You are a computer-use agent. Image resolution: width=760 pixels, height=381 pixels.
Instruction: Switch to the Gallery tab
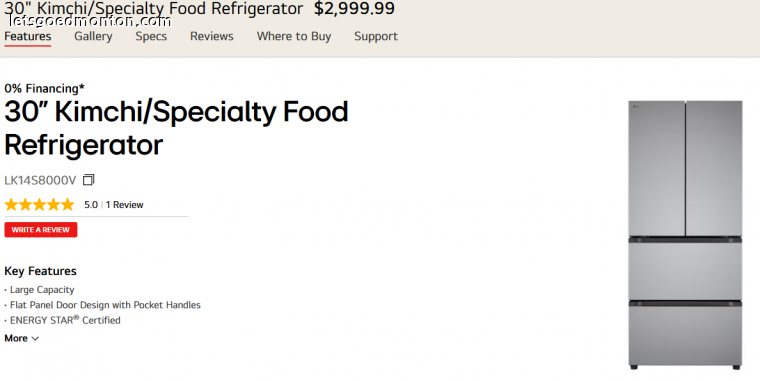93,36
